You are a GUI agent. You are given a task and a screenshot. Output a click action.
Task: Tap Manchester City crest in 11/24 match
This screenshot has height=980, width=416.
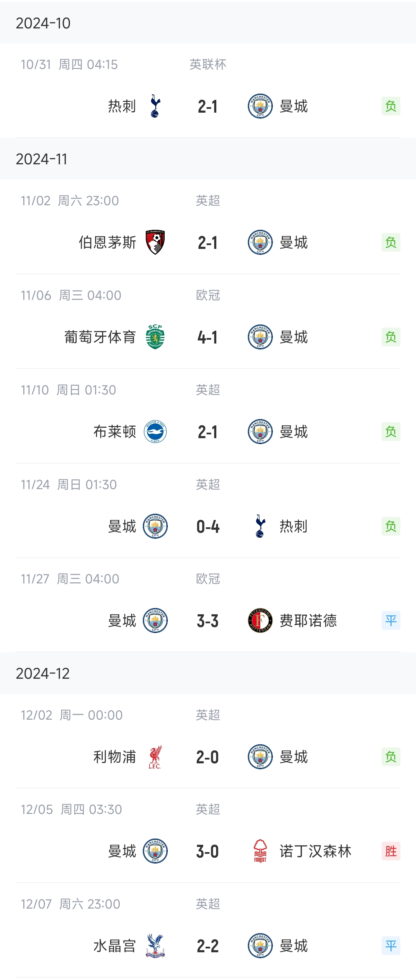[x=155, y=526]
